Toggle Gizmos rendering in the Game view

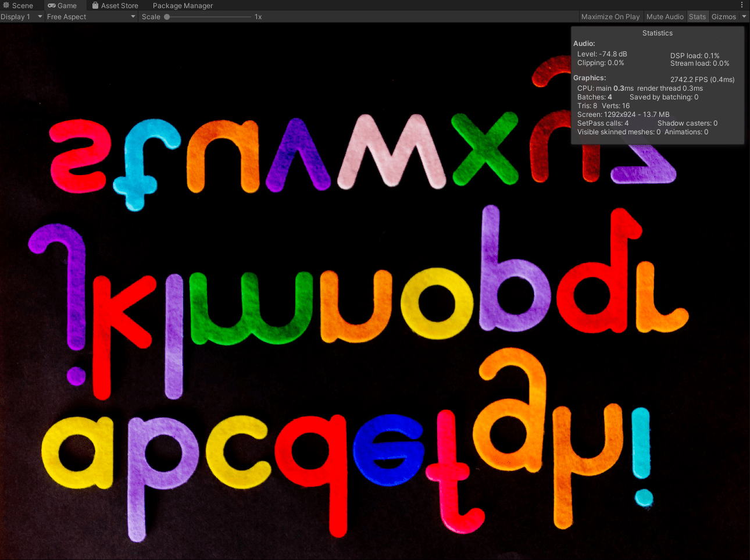(x=723, y=16)
